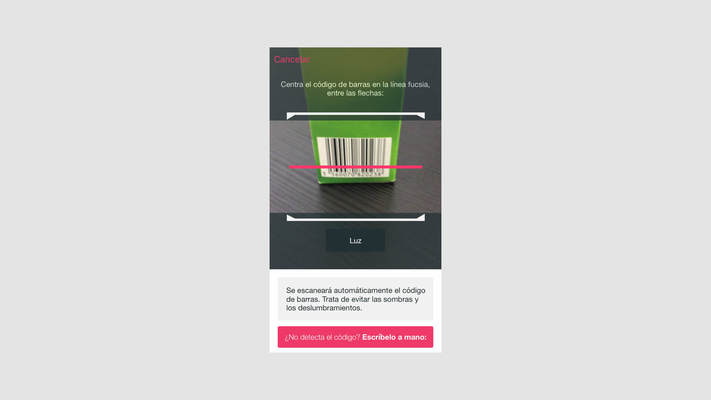Click the top-left arrow of scan frame
The width and height of the screenshot is (711, 400).
(291, 116)
